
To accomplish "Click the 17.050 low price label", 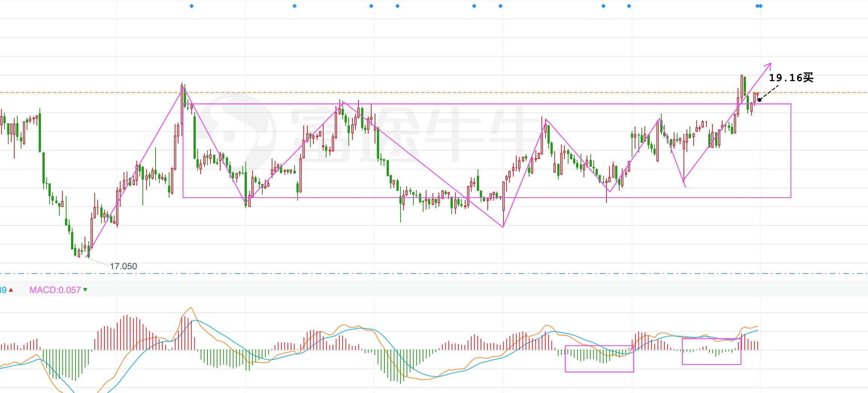I will 123,266.
